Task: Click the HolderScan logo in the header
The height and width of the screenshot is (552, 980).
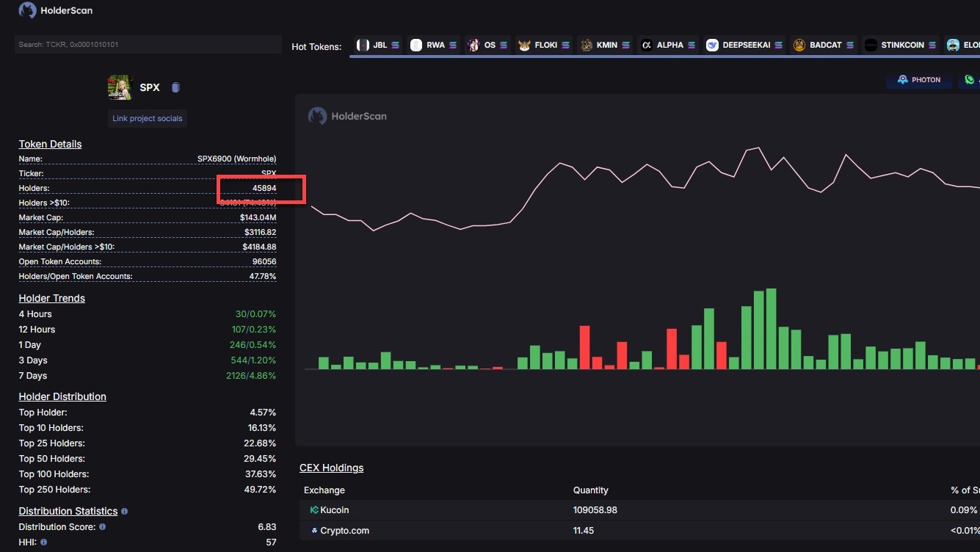Action: [x=56, y=11]
